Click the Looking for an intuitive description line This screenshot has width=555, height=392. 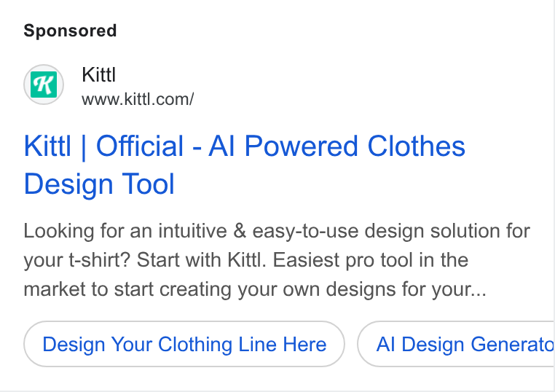pos(277,231)
